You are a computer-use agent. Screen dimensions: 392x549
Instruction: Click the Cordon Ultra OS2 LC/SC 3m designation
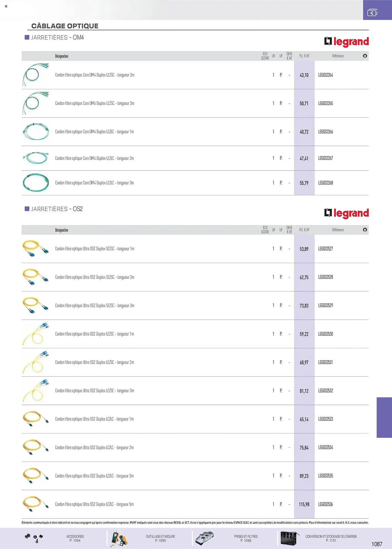tap(94, 391)
